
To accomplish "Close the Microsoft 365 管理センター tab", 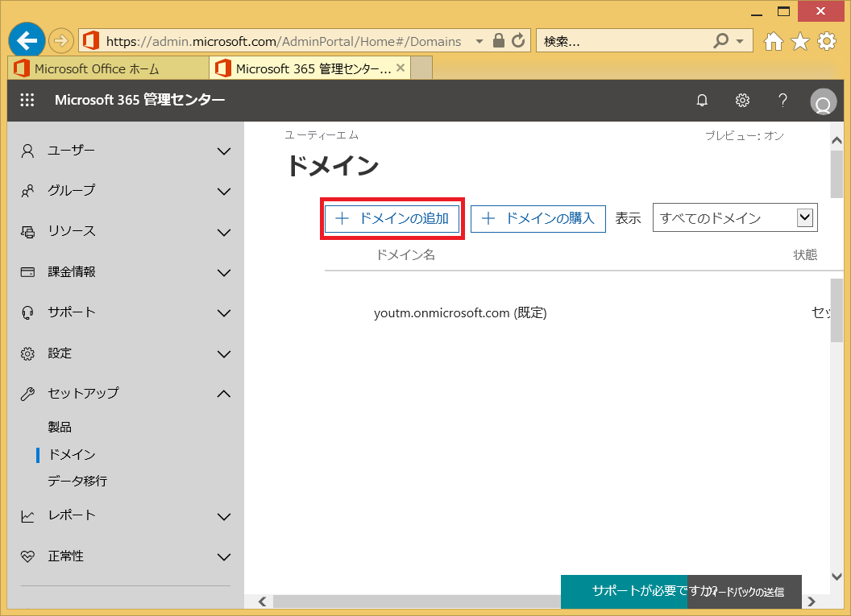I will coord(401,68).
